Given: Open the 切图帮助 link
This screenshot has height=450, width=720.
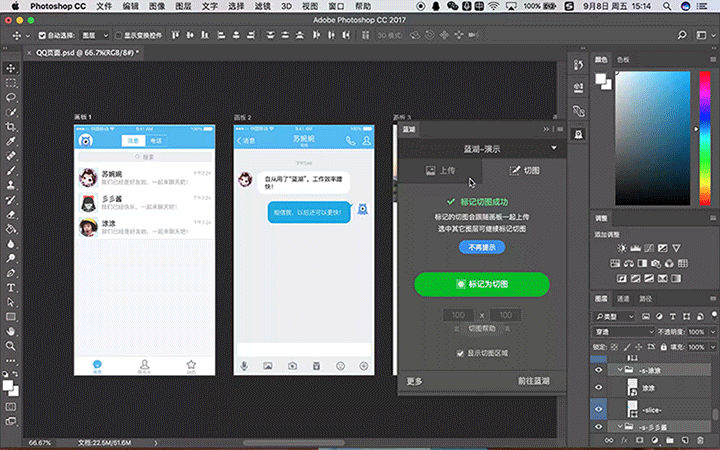Looking at the screenshot, I should click(x=482, y=328).
